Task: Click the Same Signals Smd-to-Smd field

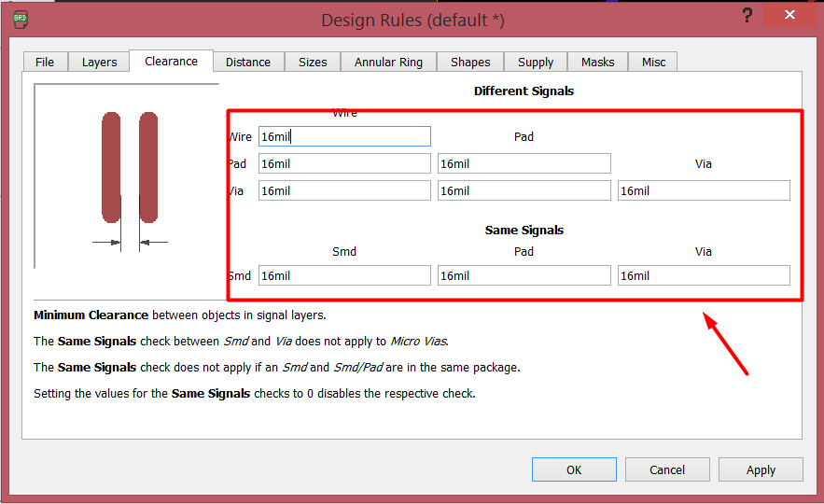Action: click(344, 276)
